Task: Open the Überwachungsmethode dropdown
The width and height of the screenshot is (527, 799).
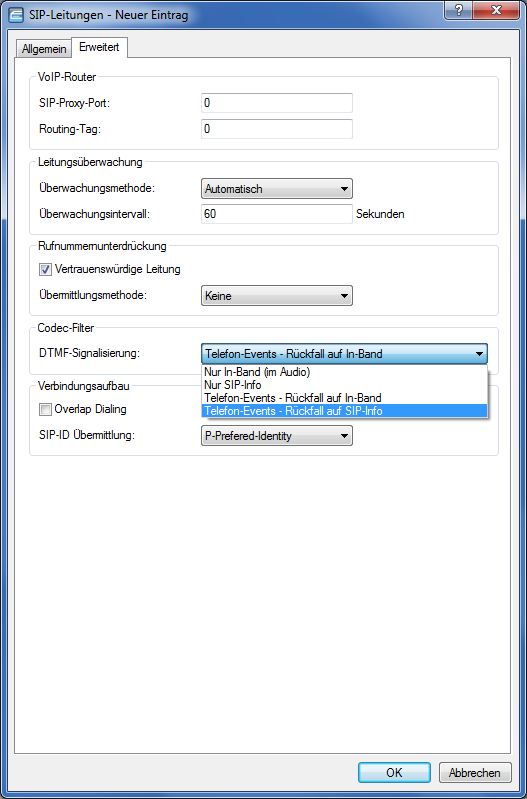Action: [277, 189]
